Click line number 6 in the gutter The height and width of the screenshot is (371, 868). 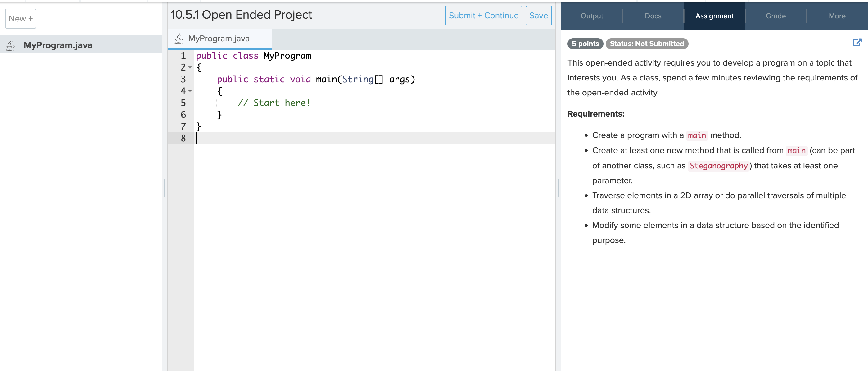[183, 115]
